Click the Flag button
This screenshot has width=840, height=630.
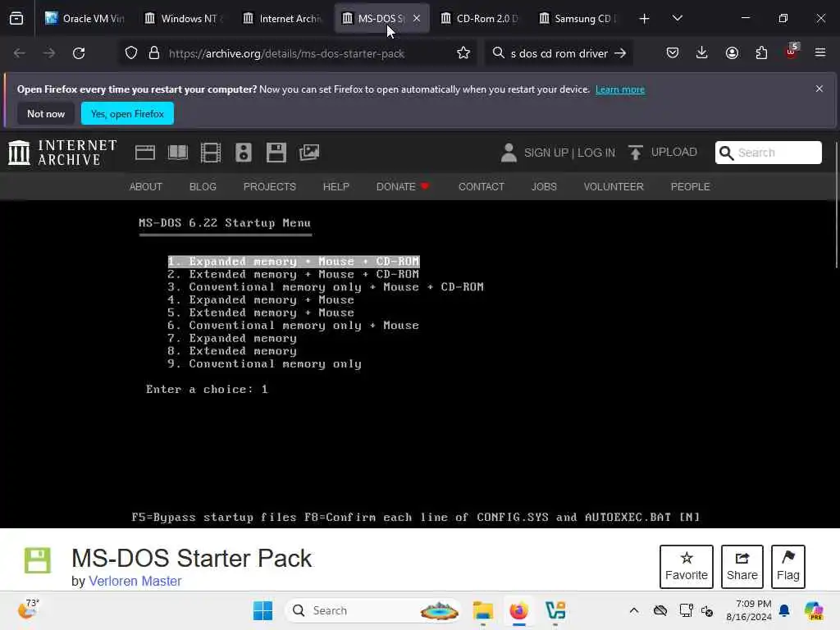tap(788, 566)
